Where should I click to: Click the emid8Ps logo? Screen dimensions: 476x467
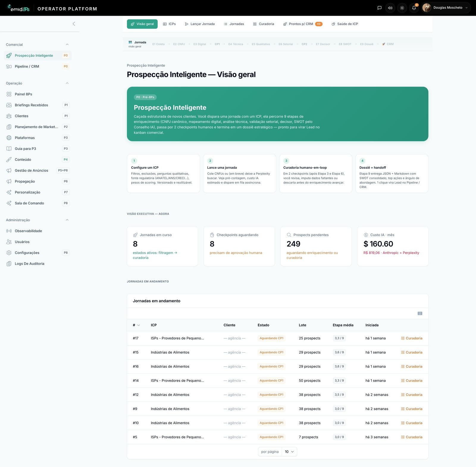[x=18, y=8]
